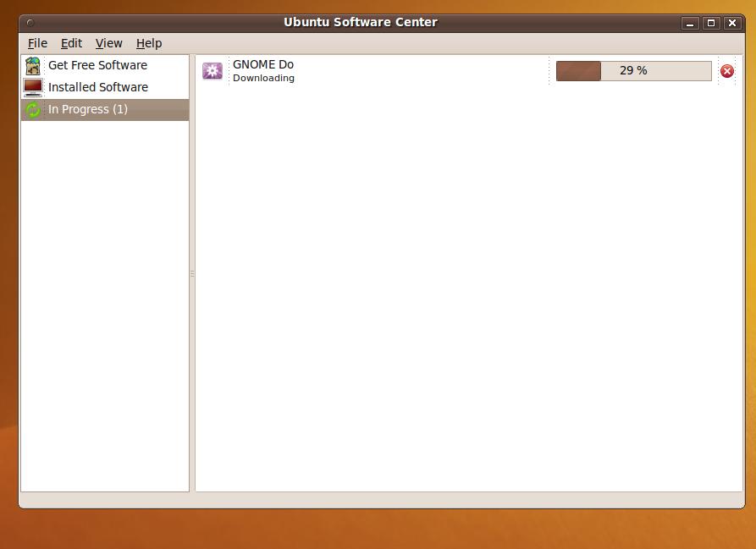Minimize the Ubuntu Software Center window
The height and width of the screenshot is (549, 756).
(690, 23)
